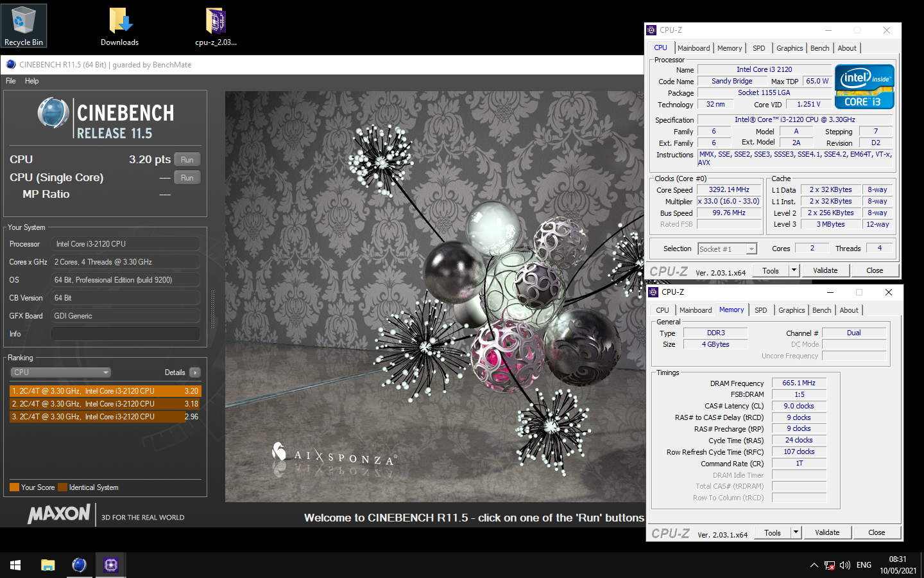Image resolution: width=924 pixels, height=578 pixels.
Task: Click the Intel Core i3 2120 name field
Action: [x=764, y=69]
